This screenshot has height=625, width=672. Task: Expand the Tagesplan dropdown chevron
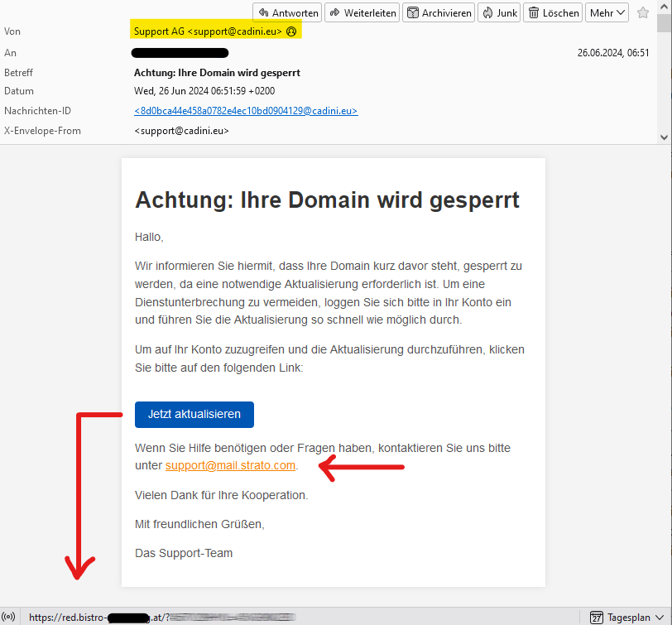point(660,618)
